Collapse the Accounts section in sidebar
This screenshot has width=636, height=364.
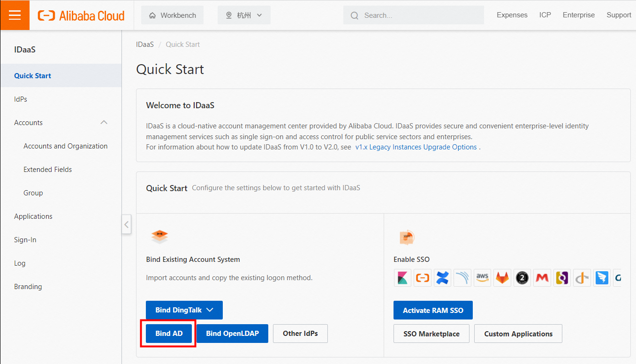coord(104,122)
